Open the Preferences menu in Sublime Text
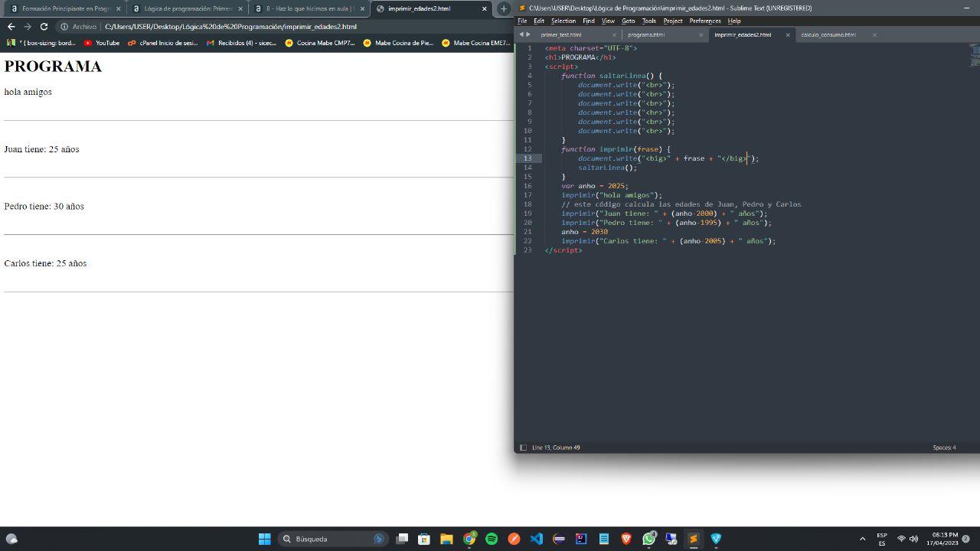Image resolution: width=980 pixels, height=551 pixels. [705, 21]
